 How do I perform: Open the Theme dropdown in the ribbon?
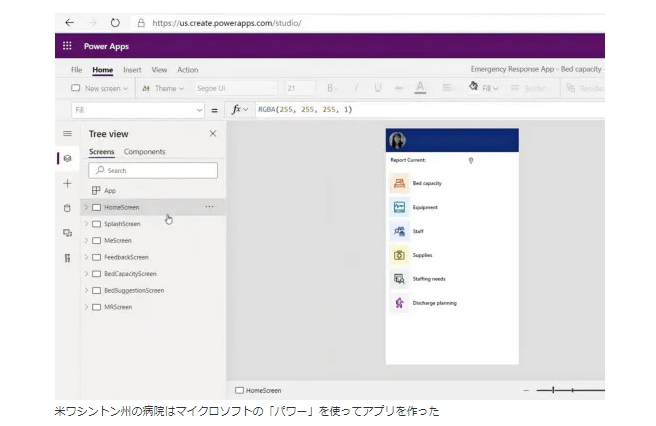[162, 88]
